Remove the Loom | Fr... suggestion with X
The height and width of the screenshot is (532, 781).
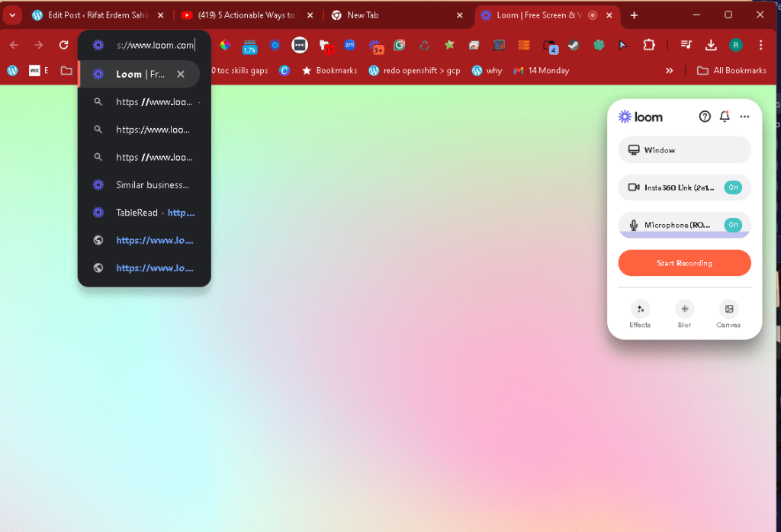tap(181, 74)
